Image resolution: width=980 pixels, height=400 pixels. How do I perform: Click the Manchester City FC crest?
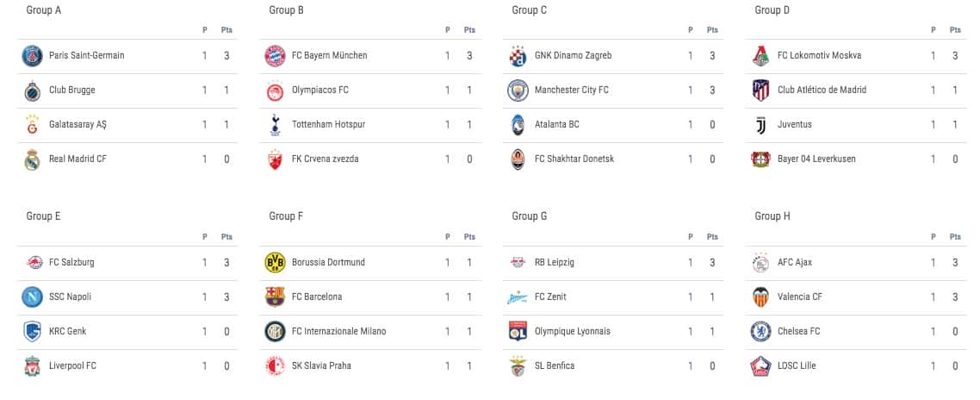point(518,91)
